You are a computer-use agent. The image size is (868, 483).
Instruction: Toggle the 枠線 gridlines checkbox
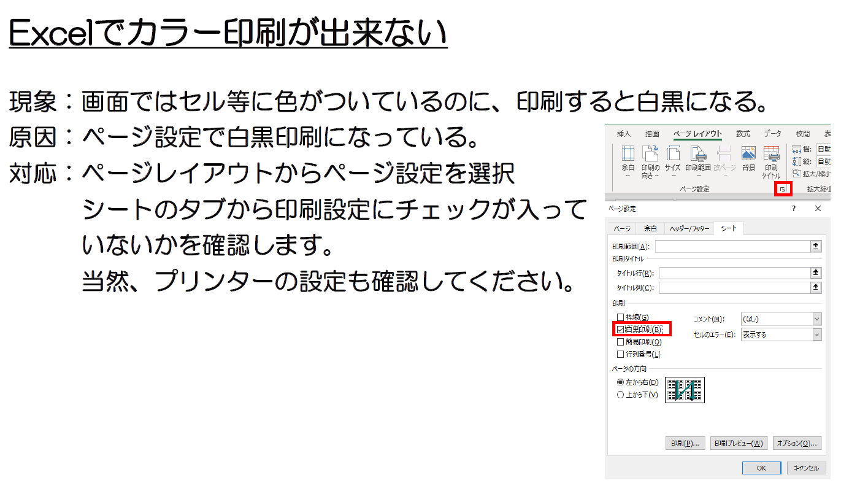click(621, 317)
